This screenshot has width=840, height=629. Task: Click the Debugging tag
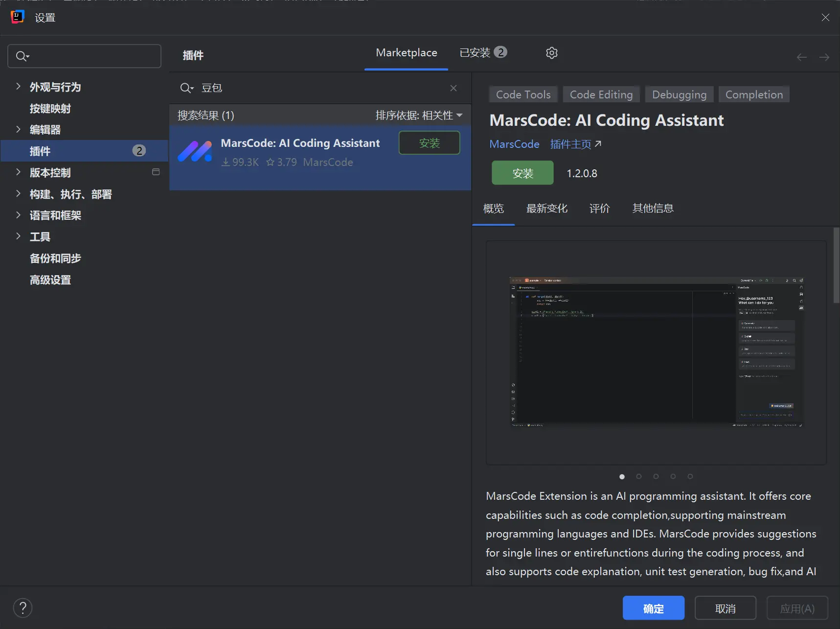tap(680, 94)
